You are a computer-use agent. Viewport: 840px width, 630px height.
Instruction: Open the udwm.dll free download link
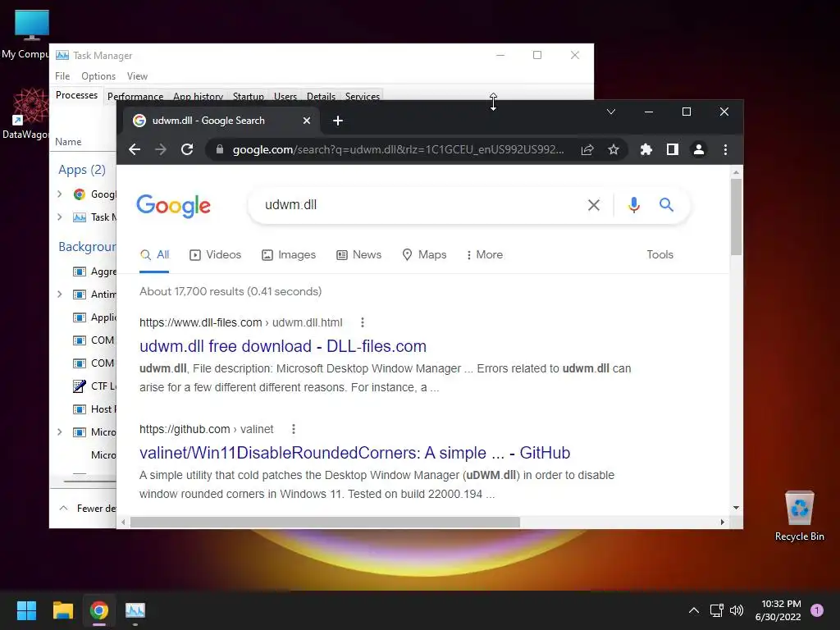pos(283,346)
